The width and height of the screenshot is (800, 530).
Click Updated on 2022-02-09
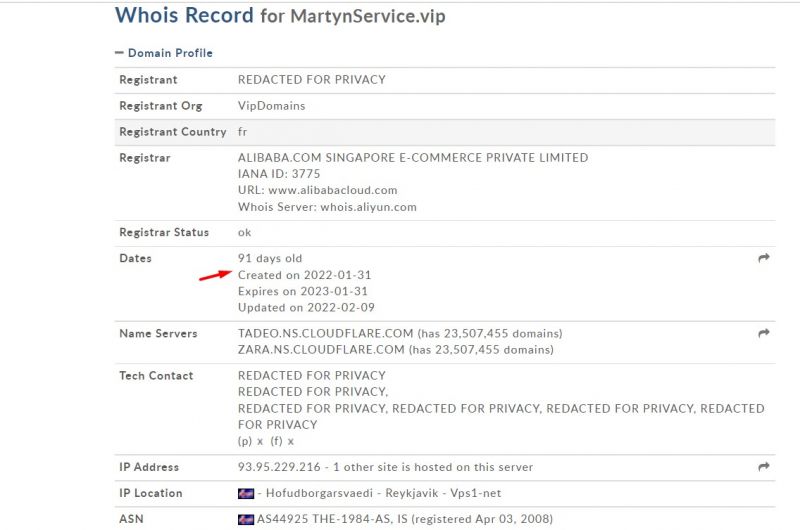coord(306,308)
